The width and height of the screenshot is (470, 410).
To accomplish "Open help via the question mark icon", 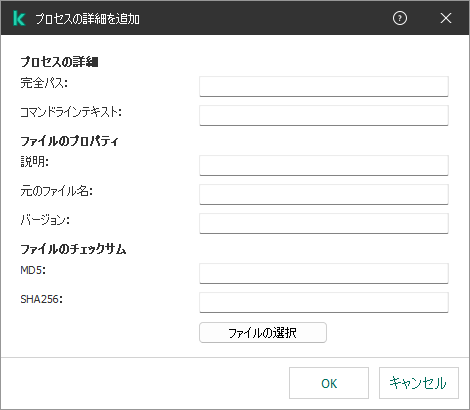I will [x=400, y=18].
